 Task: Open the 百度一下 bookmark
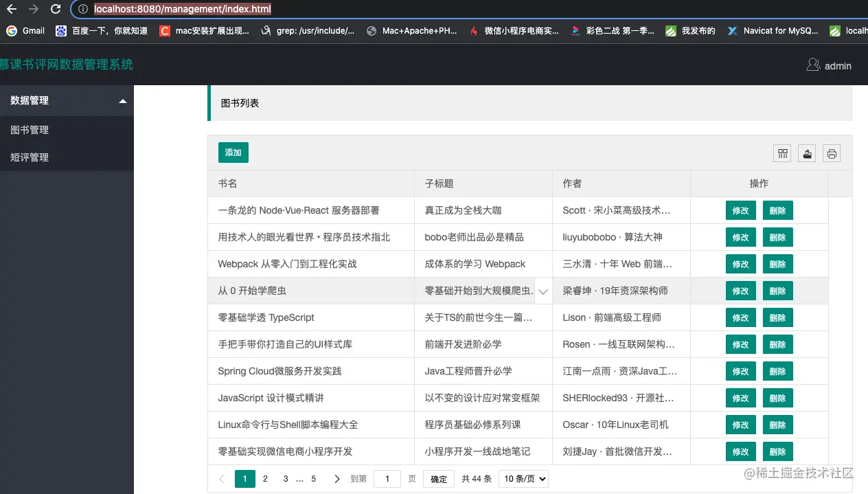102,31
